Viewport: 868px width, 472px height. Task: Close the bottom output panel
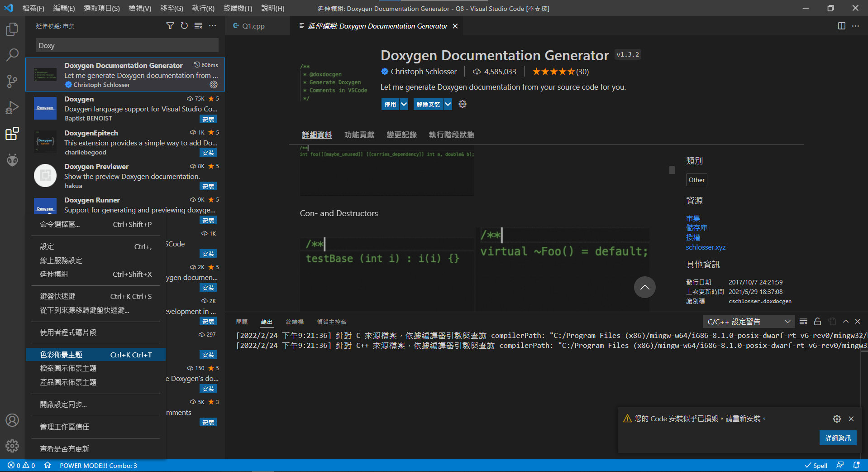(x=858, y=322)
